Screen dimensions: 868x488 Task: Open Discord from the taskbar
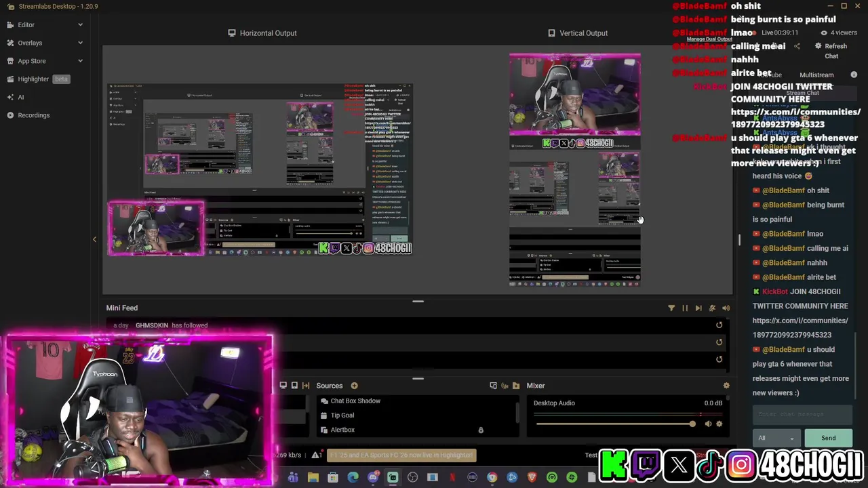click(373, 478)
